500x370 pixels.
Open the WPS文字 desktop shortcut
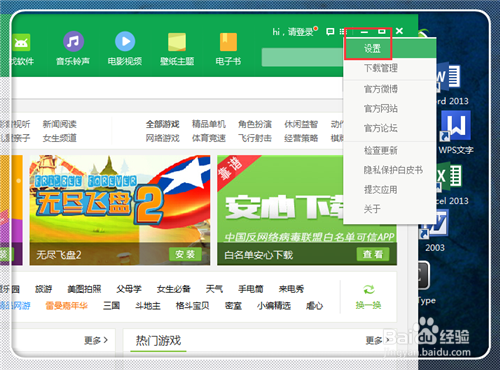(456, 132)
